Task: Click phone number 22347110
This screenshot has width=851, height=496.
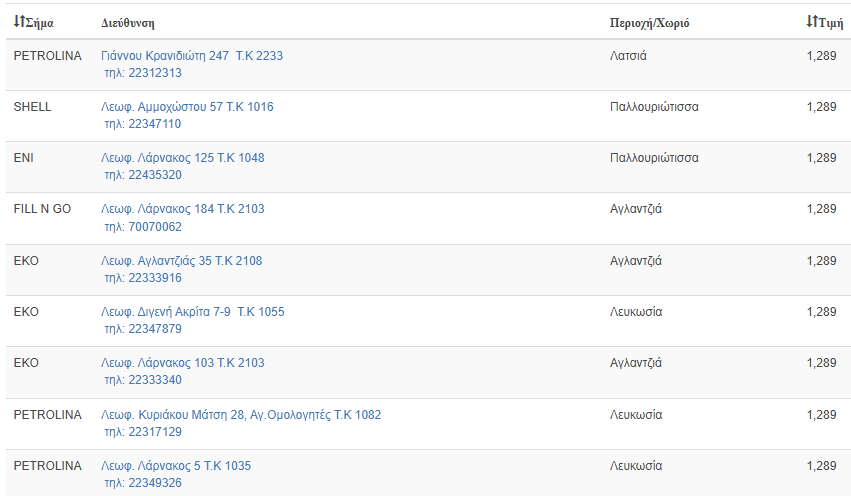Action: 155,124
